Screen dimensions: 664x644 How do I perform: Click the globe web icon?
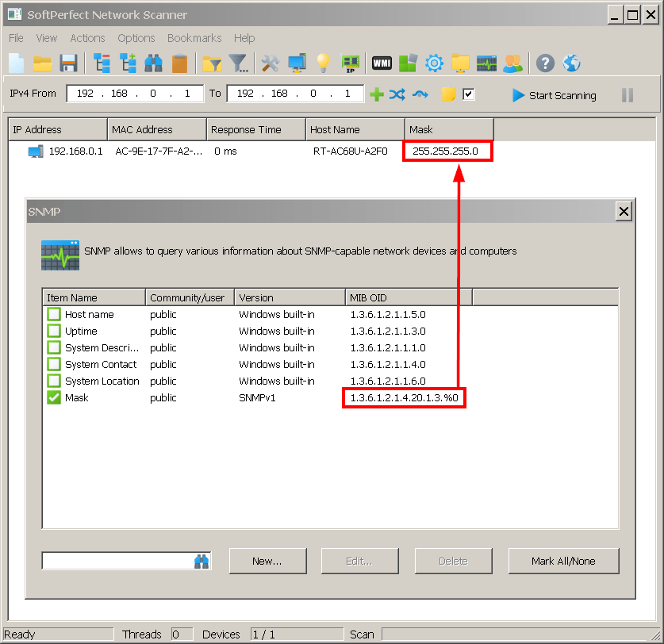571,63
